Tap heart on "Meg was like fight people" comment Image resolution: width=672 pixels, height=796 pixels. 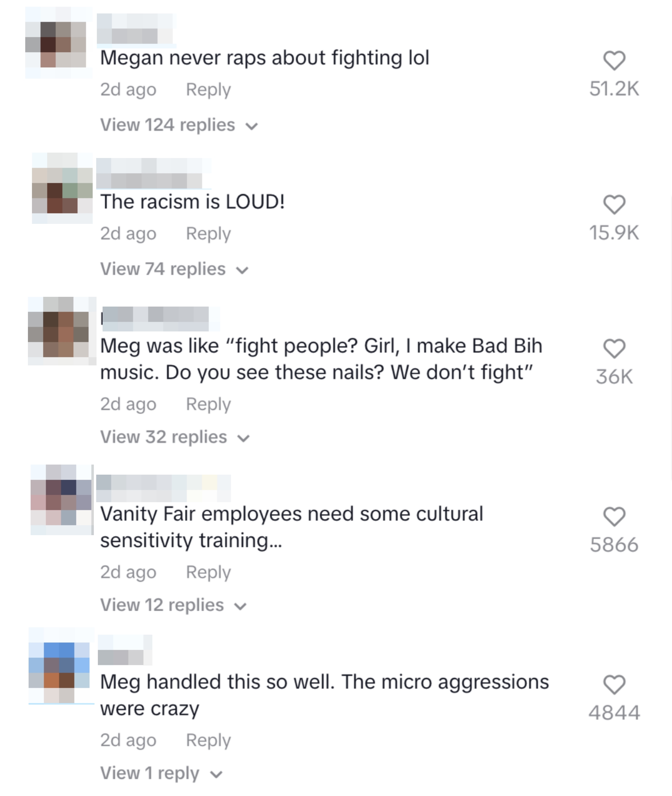point(614,349)
